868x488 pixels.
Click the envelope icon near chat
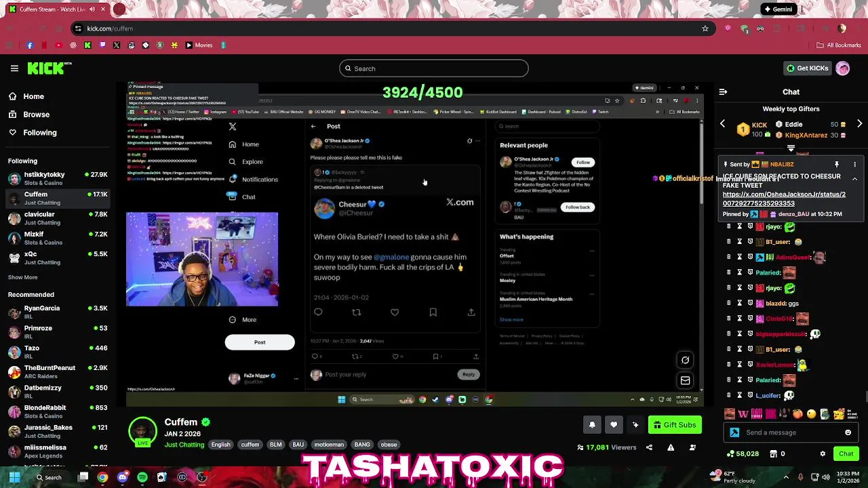click(x=685, y=381)
